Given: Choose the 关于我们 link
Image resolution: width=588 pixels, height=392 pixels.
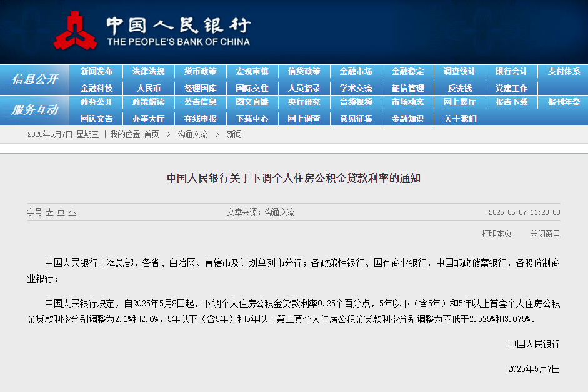Looking at the screenshot, I should click(460, 119).
